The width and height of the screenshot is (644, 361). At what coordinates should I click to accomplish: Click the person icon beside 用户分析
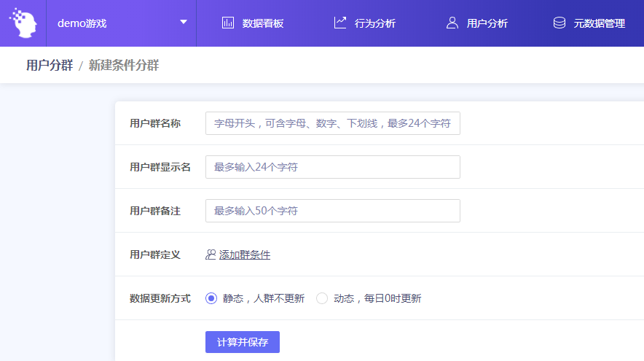click(452, 23)
